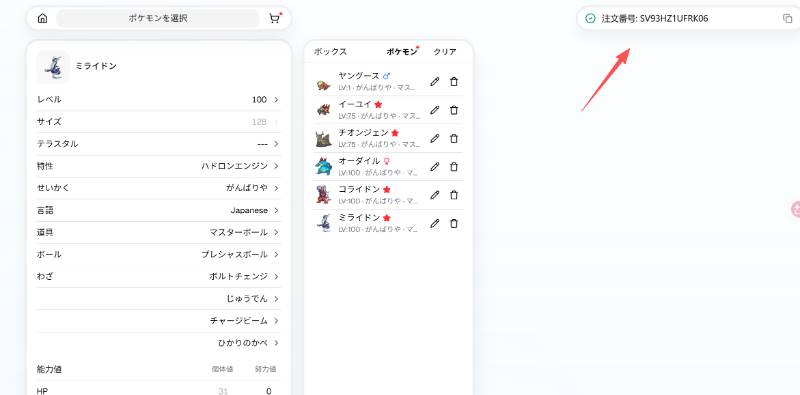
Task: Select the チオンジェン name in list
Action: coord(364,133)
